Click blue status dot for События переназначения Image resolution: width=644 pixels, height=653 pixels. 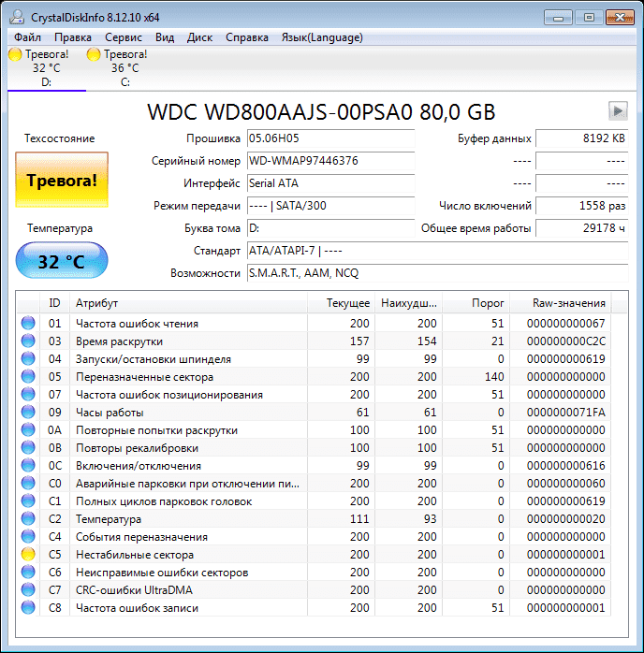[28, 536]
